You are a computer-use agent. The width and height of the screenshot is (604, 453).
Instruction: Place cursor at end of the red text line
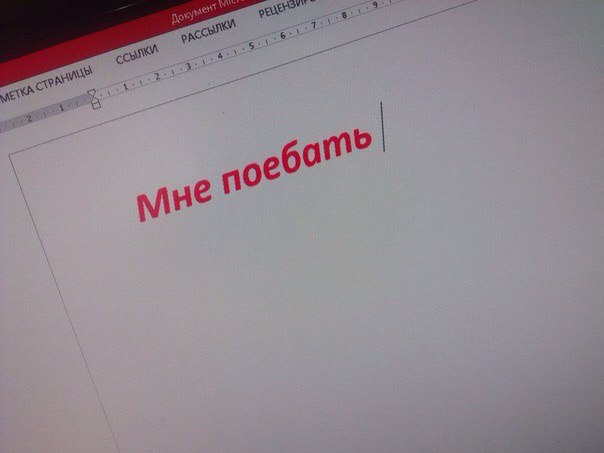point(383,127)
